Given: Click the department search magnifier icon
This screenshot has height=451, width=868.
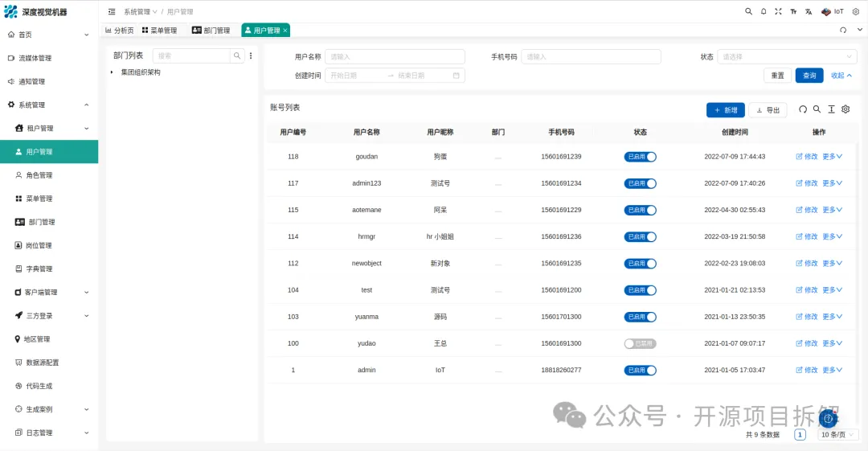Looking at the screenshot, I should [237, 56].
